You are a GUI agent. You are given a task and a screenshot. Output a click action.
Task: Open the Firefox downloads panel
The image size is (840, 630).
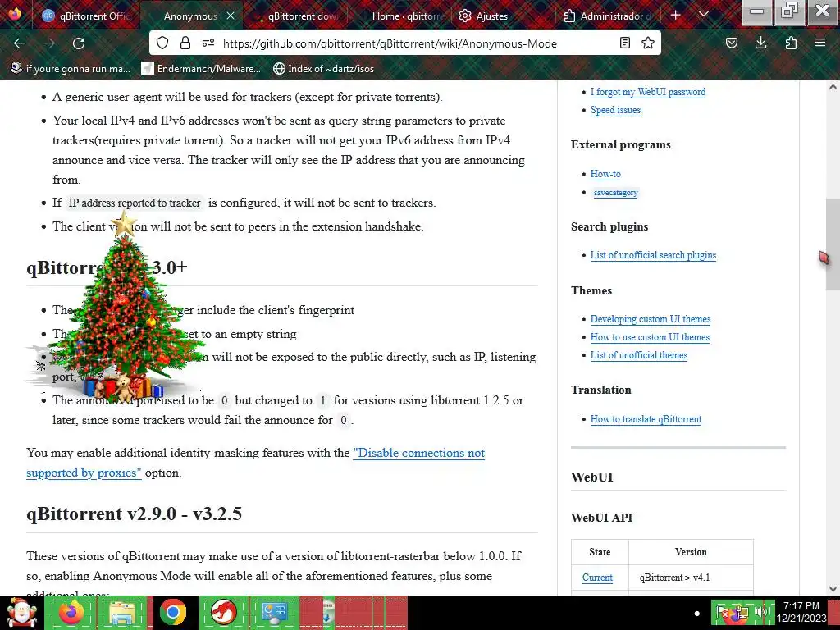760,43
